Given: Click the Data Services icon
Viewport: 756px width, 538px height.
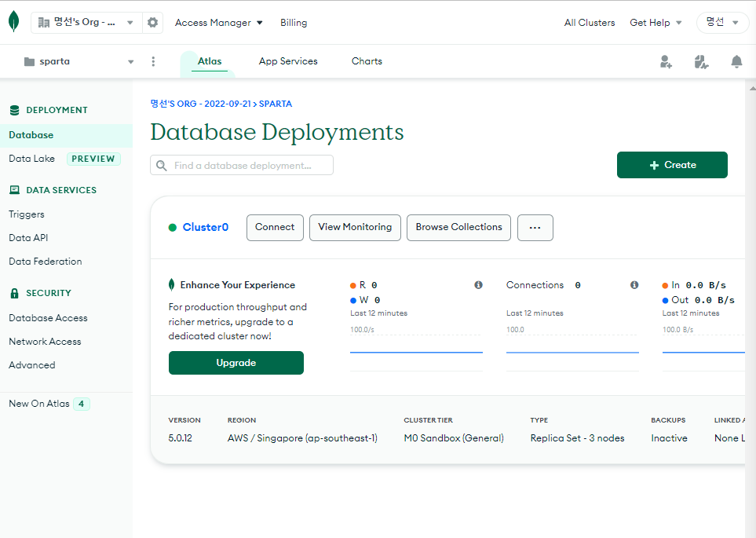Looking at the screenshot, I should pos(14,190).
